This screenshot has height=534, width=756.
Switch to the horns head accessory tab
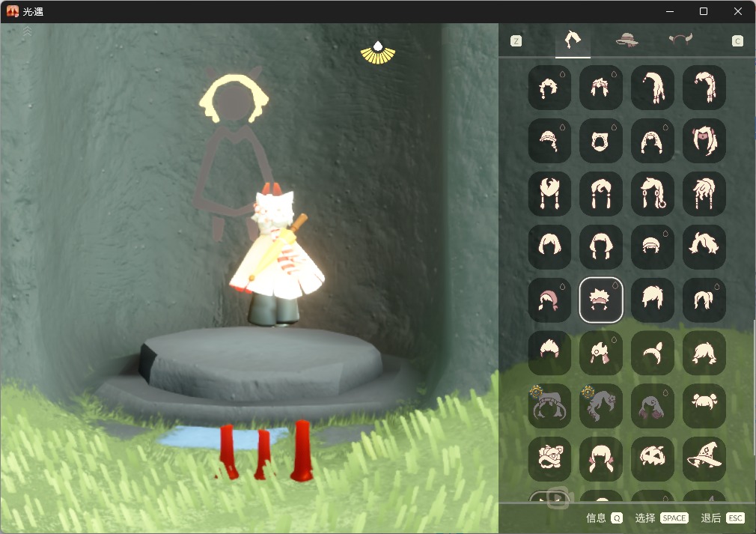click(x=680, y=39)
